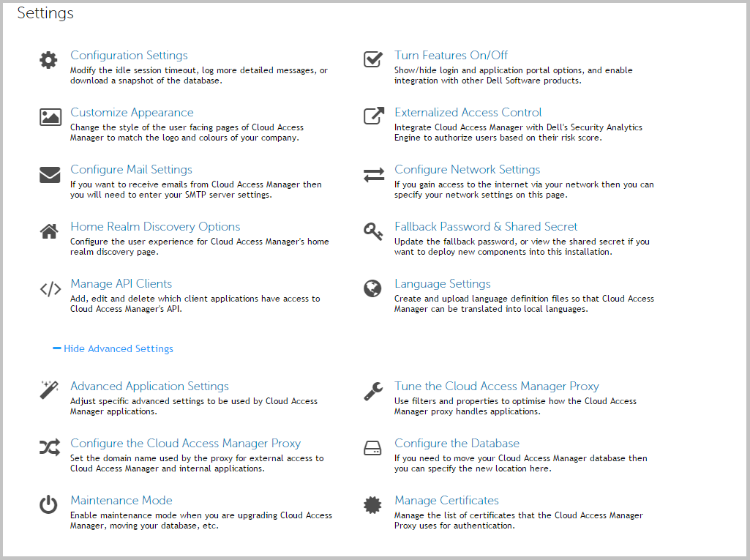Click the drive icon for Configure the Database
The image size is (750, 560).
coord(373,448)
